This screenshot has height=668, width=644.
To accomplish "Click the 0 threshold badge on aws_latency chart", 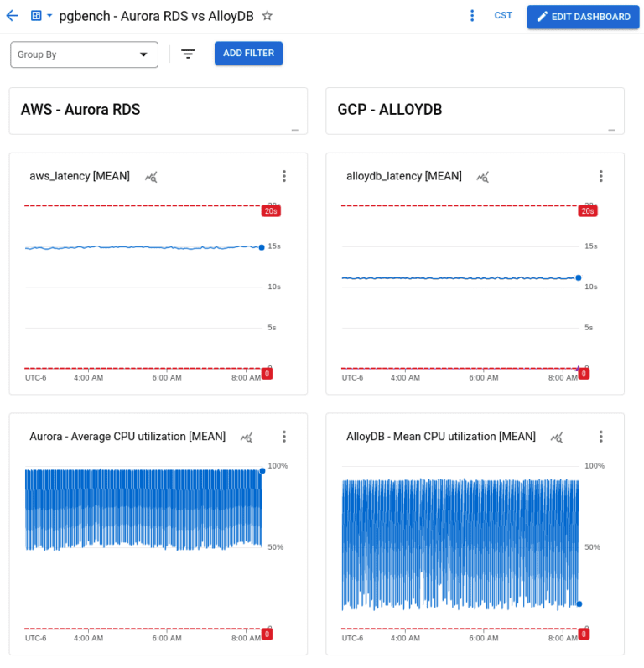I will pos(267,374).
